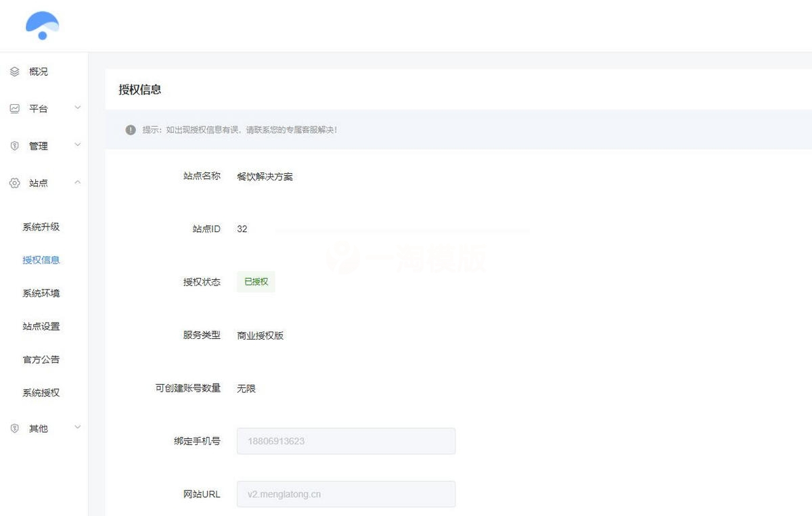Select the 授权信息 menu item
Viewport: 812px width, 516px height.
coord(40,260)
